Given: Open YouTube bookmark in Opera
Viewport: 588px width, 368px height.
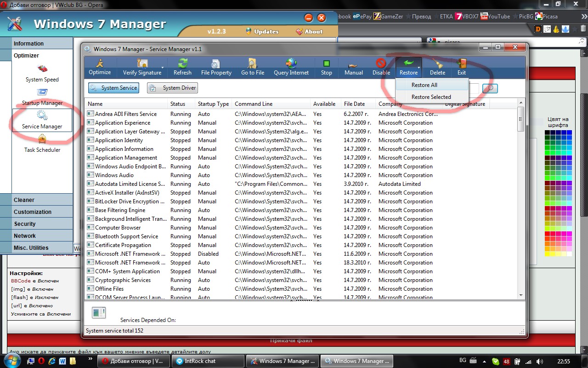Looking at the screenshot, I should coord(495,16).
